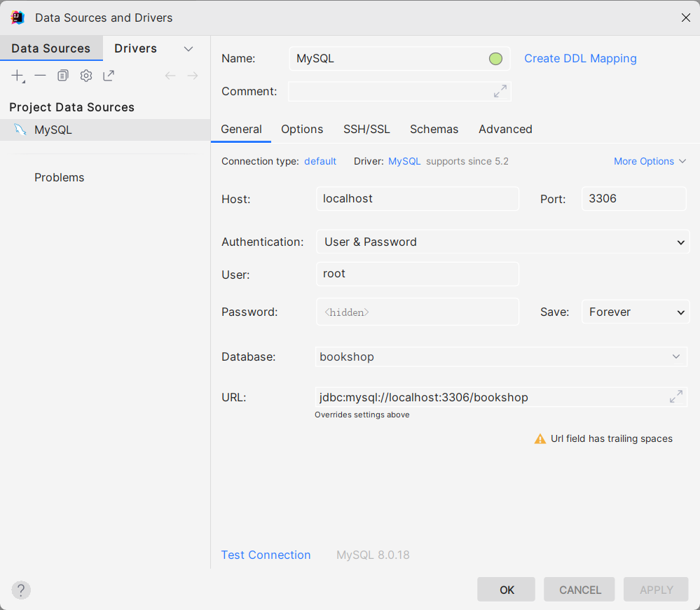Select the General tab
This screenshot has width=700, height=610.
click(241, 129)
